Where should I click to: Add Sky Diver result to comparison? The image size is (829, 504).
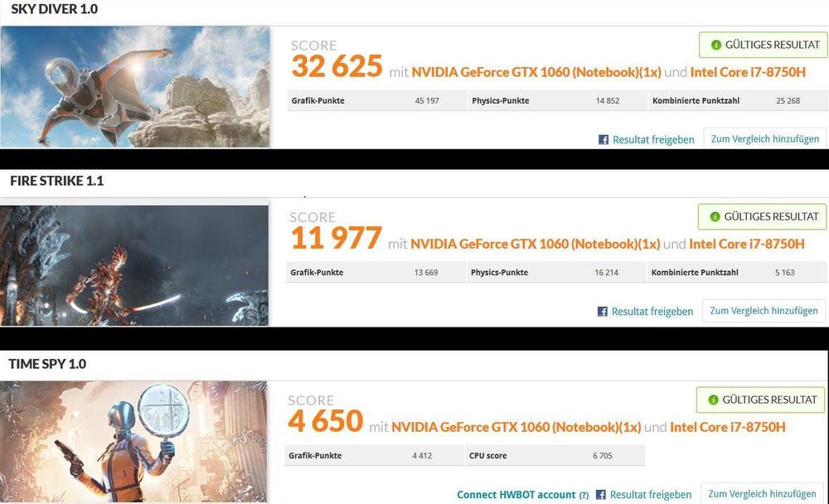(x=764, y=138)
